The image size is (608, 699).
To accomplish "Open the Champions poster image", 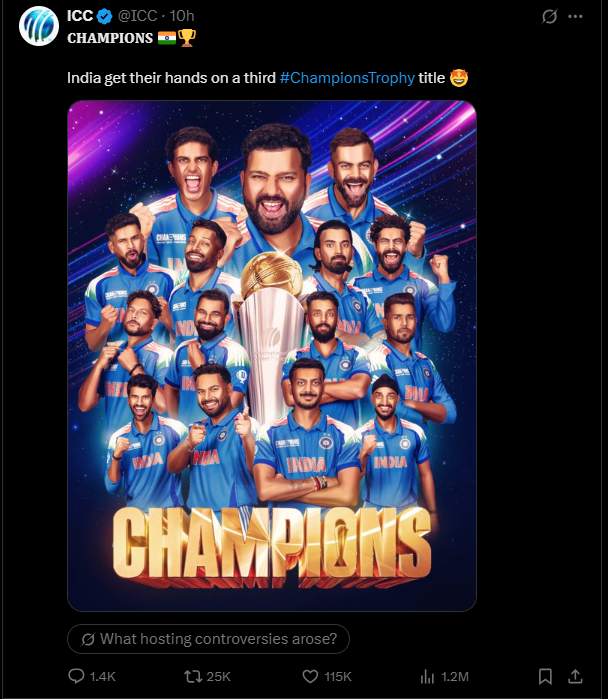I will click(x=272, y=356).
